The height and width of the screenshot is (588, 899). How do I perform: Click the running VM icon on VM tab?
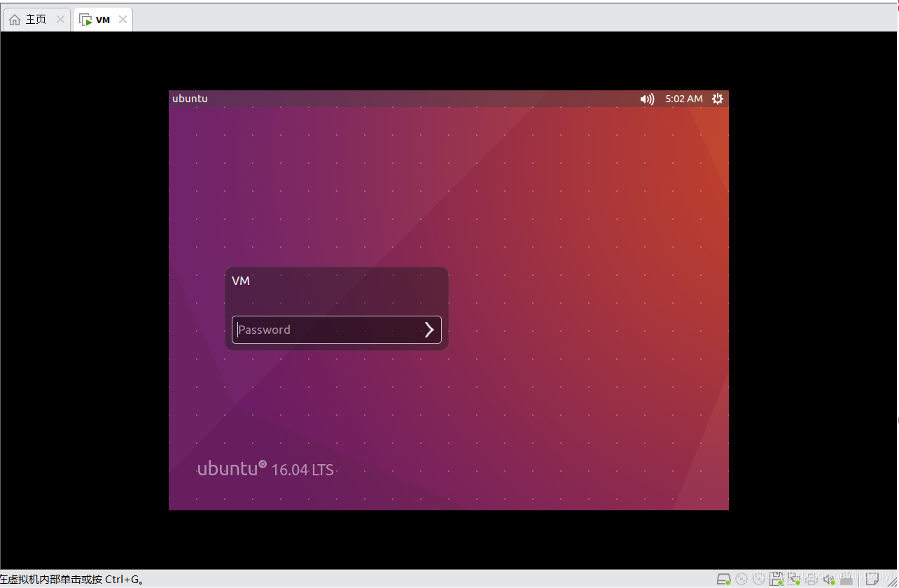click(85, 20)
